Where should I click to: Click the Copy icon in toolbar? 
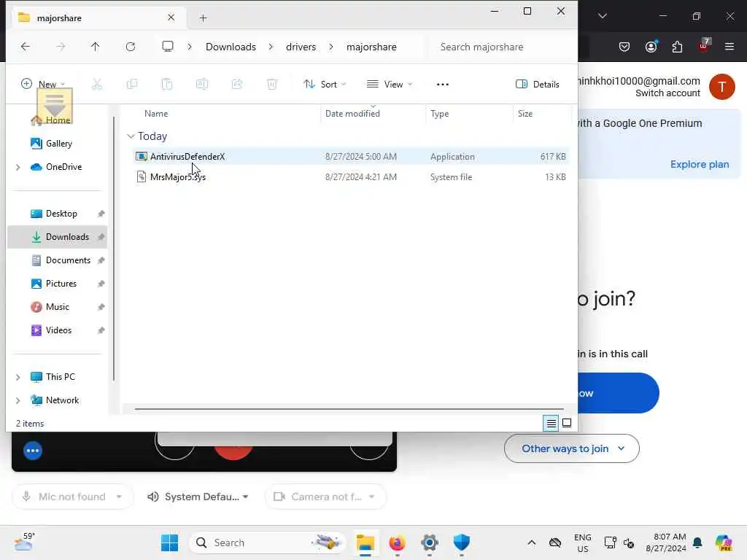click(x=132, y=85)
